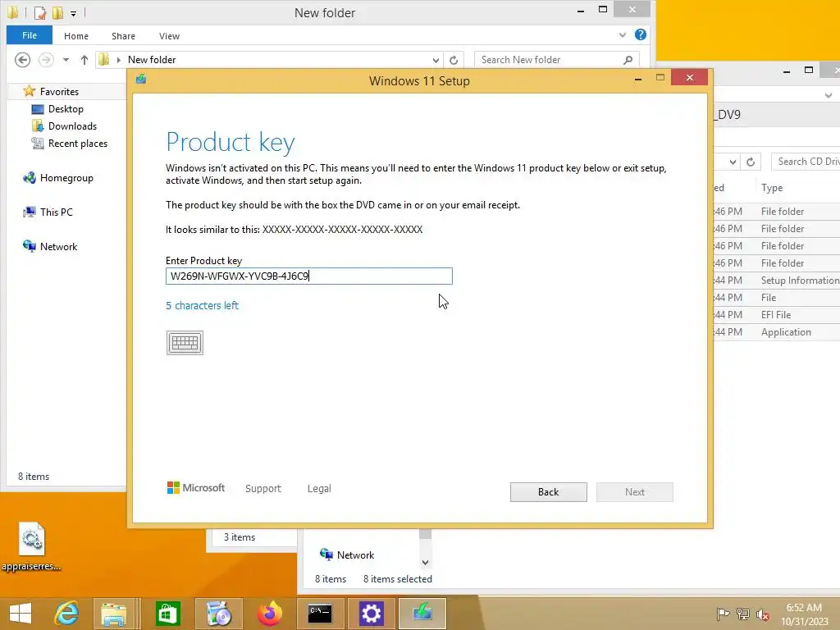Open the disc tool taskbar icon
This screenshot has width=840, height=630.
pyautogui.click(x=218, y=614)
